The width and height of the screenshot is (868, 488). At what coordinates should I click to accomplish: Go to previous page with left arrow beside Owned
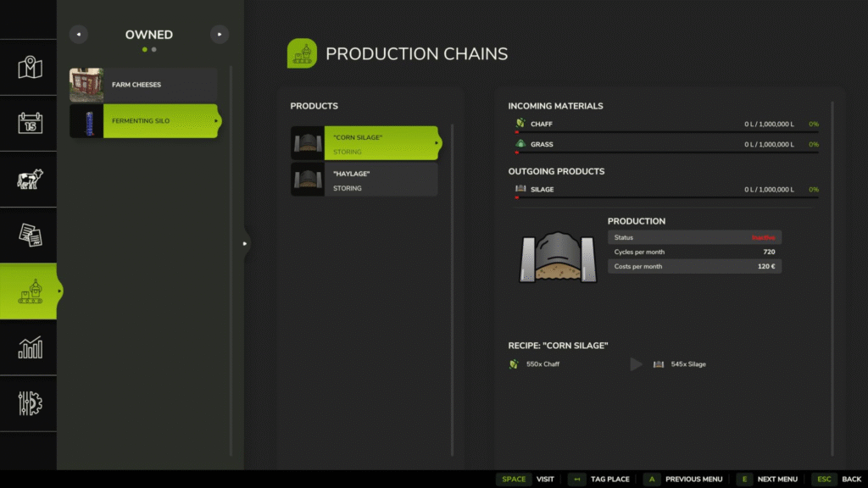pos(79,35)
